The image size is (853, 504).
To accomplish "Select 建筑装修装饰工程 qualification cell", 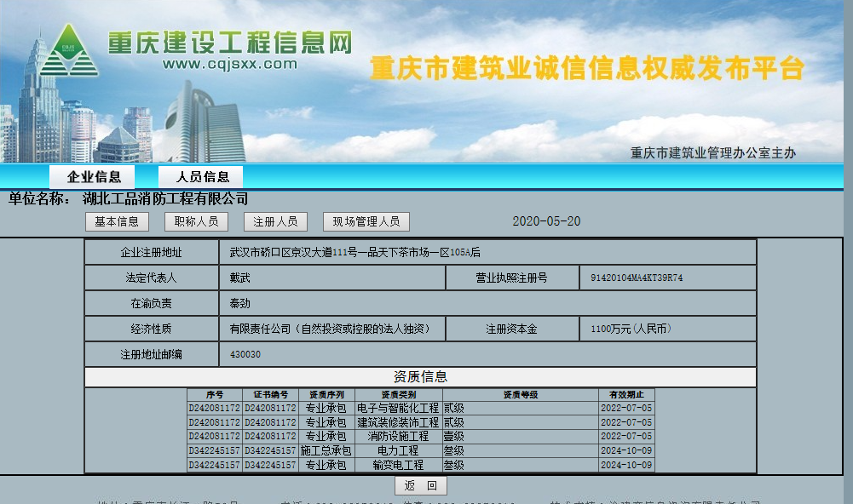I will pyautogui.click(x=398, y=422).
